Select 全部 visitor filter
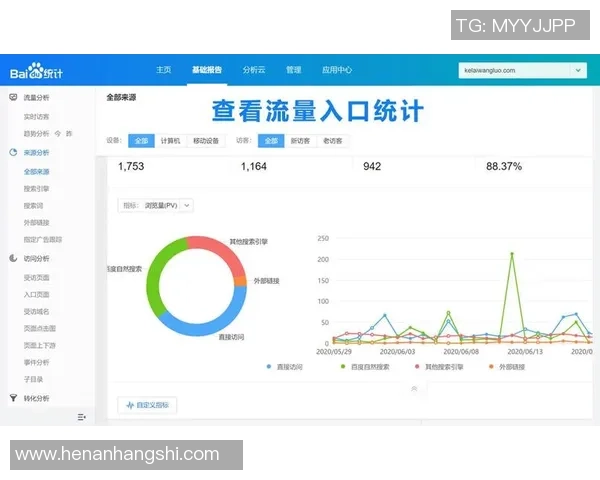 click(x=271, y=141)
